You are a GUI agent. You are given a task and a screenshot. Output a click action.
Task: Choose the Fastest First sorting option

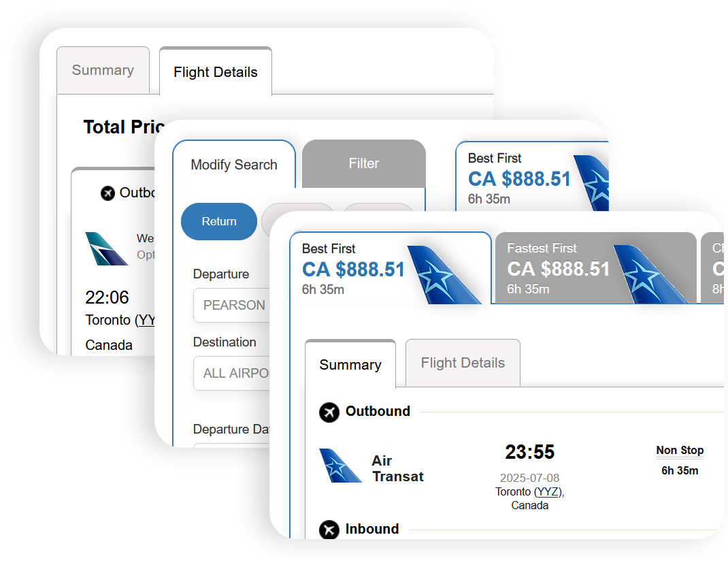point(596,268)
